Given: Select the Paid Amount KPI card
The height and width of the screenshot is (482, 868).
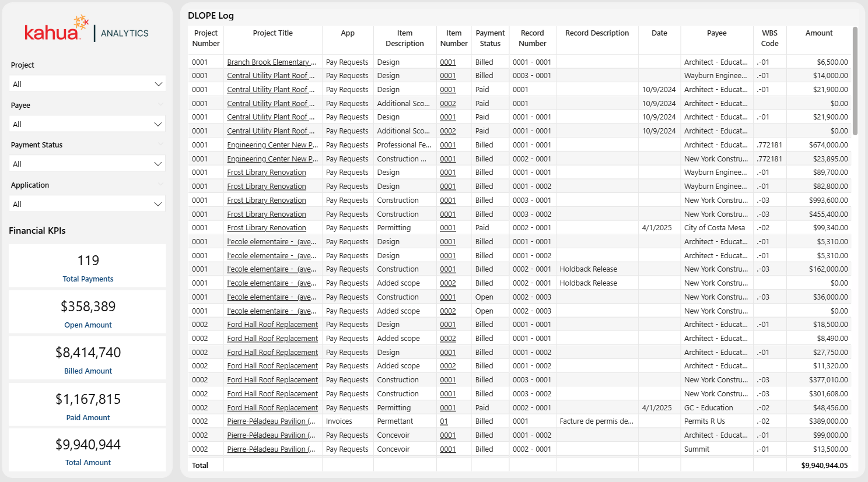Looking at the screenshot, I should [x=87, y=405].
